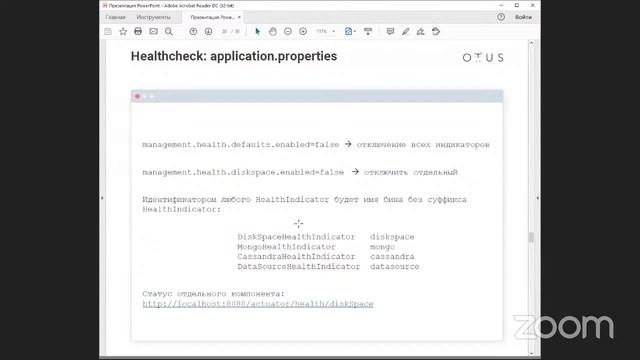Click the cassandra identifier text
Image resolution: width=640 pixels, height=360 pixels.
click(x=392, y=256)
